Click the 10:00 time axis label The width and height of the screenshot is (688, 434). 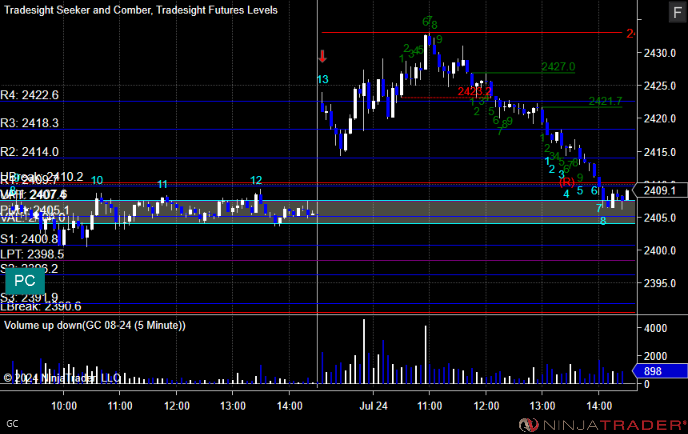64,406
